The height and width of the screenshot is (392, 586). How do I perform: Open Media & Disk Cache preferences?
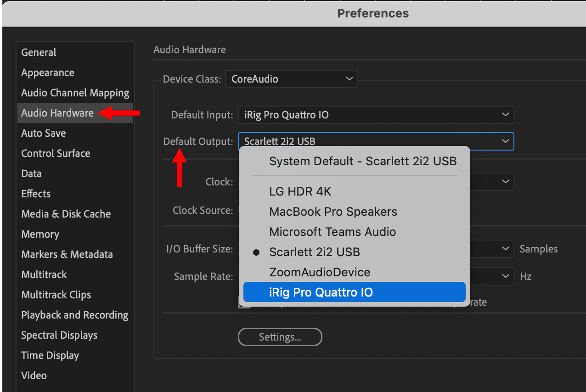[x=66, y=214]
